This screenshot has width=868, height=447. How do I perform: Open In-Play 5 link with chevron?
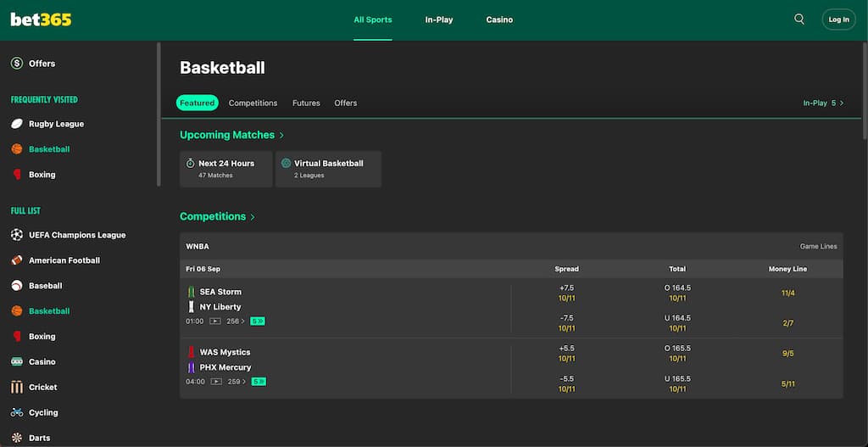(x=824, y=103)
